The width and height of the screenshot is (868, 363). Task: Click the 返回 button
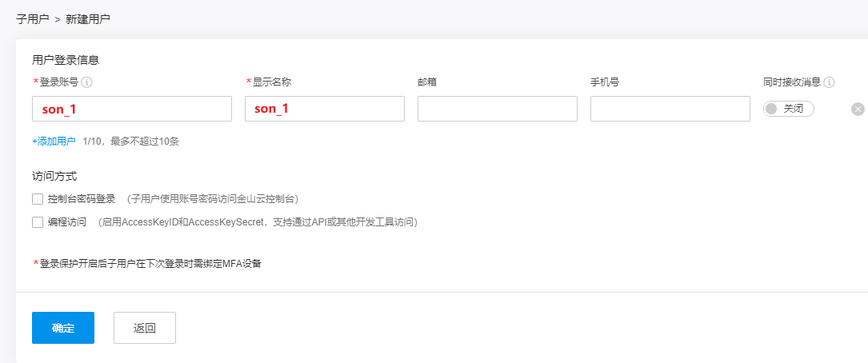145,328
